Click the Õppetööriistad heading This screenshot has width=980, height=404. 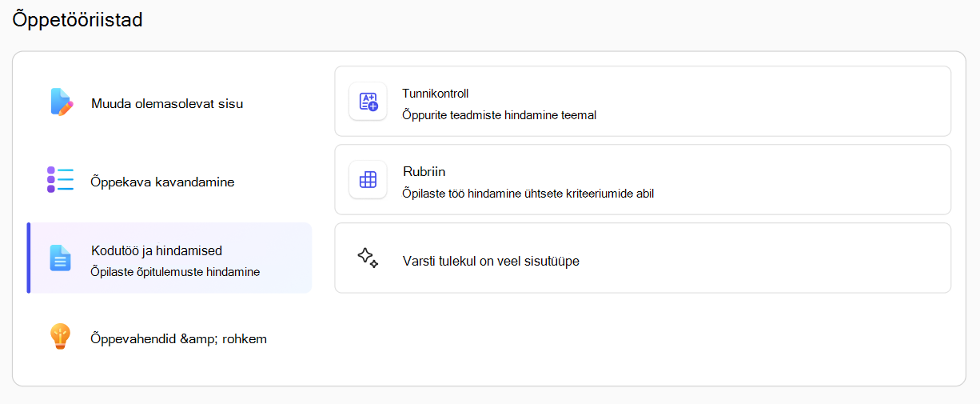(78, 20)
